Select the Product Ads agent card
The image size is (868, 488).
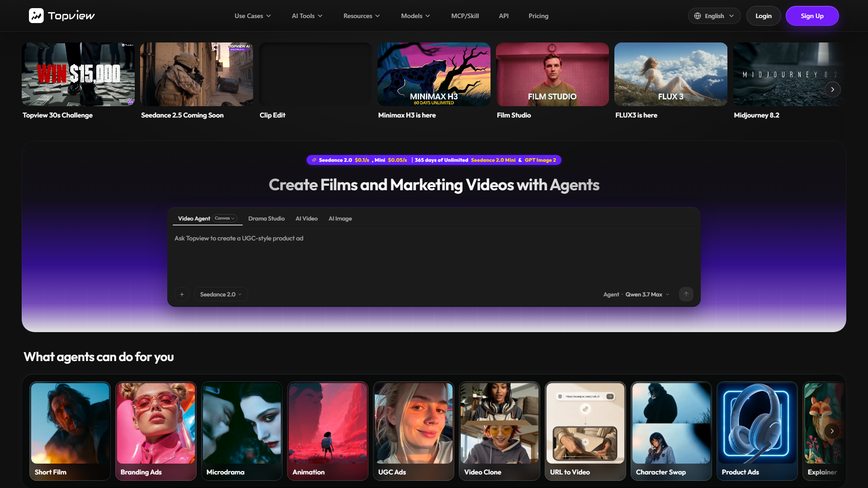[x=757, y=431]
